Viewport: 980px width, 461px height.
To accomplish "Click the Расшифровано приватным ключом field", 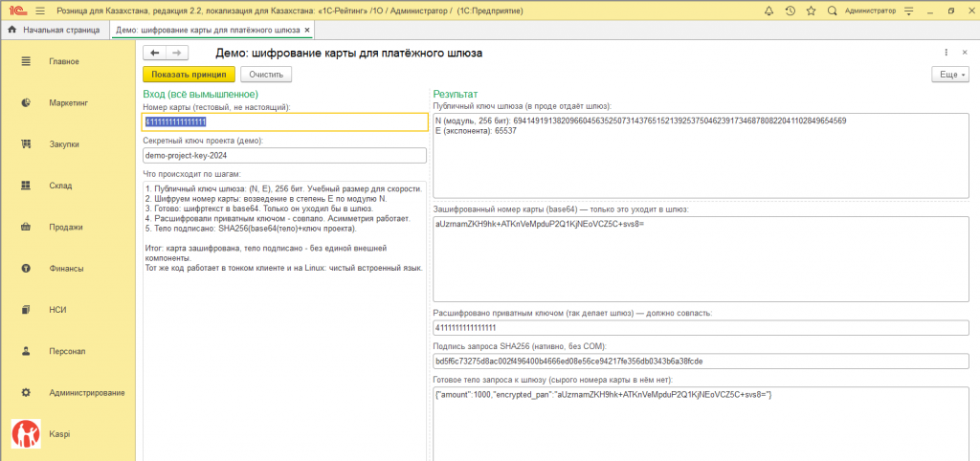I will pyautogui.click(x=701, y=327).
